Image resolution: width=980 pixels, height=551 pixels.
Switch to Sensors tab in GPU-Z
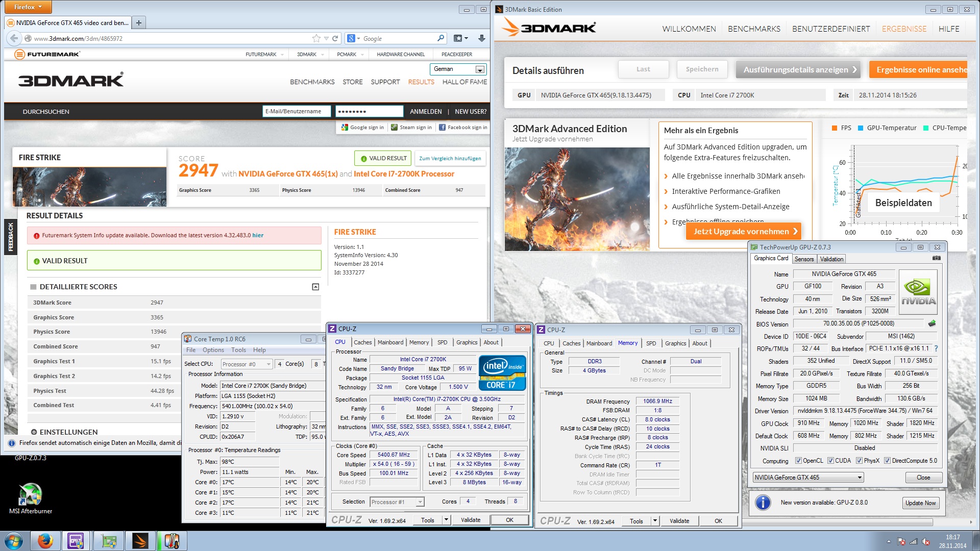point(804,259)
